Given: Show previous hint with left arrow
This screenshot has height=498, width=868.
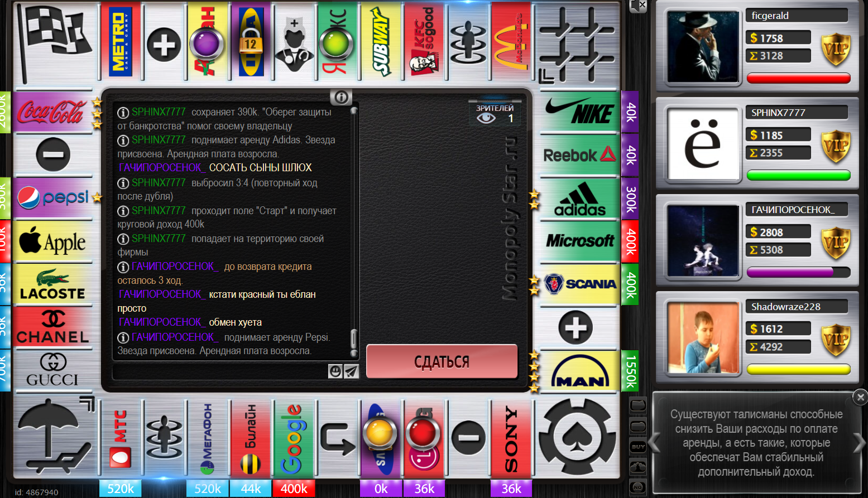Looking at the screenshot, I should 655,443.
